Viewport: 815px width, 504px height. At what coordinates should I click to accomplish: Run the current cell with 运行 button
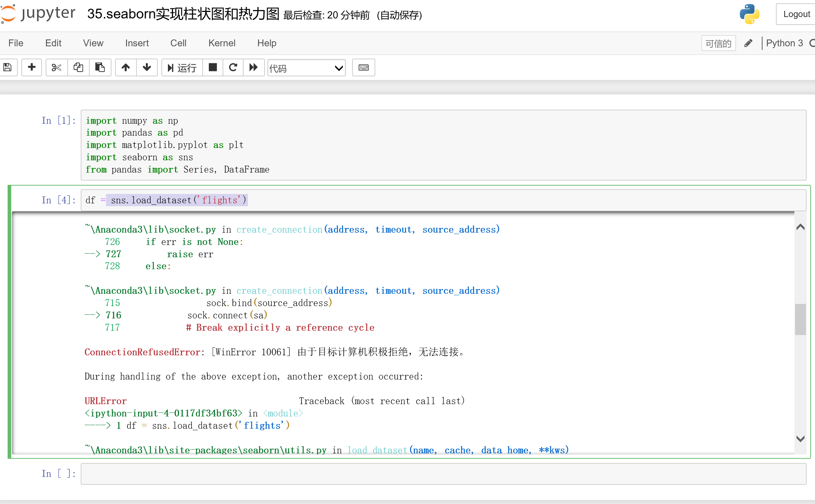[x=182, y=68]
